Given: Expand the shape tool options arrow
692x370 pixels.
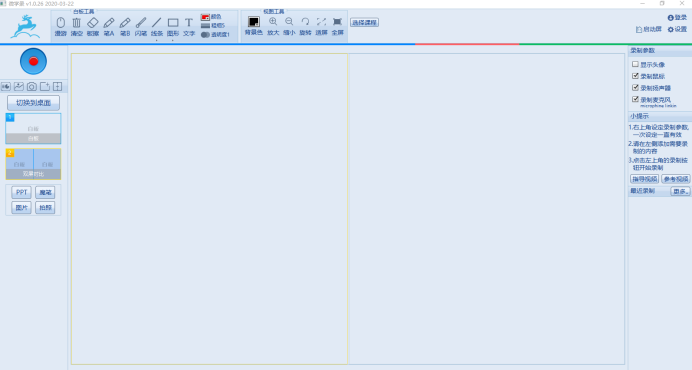Looking at the screenshot, I should click(173, 40).
